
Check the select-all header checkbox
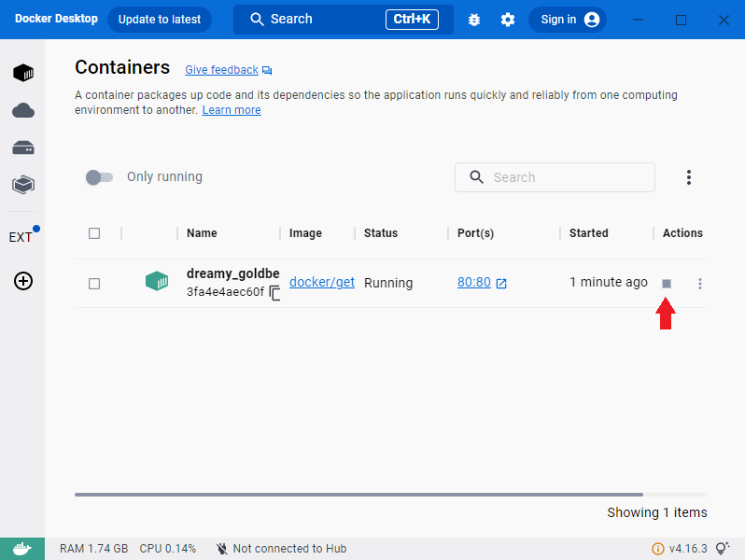pyautogui.click(x=94, y=233)
